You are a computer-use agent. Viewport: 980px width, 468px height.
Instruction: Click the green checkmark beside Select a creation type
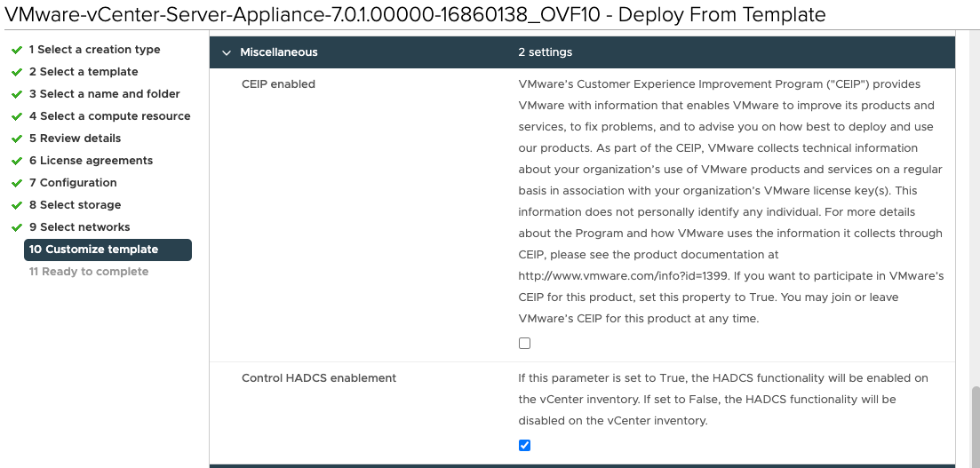[x=17, y=50]
